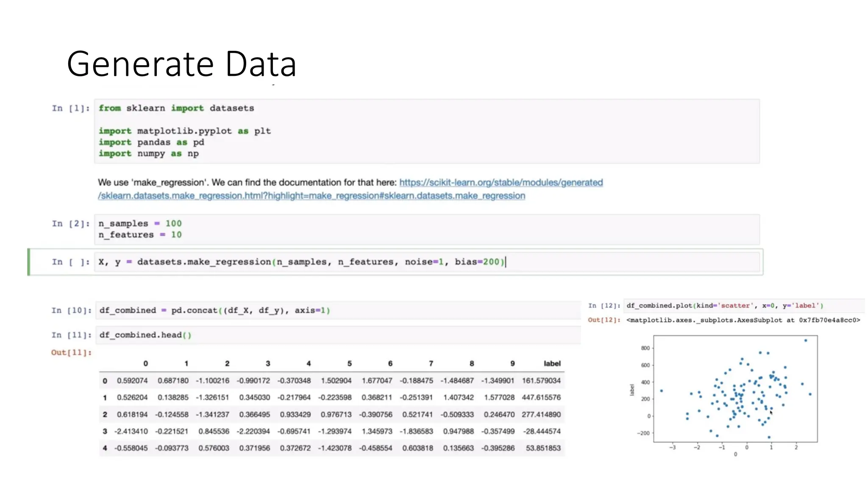Image resolution: width=868 pixels, height=488 pixels.
Task: Click label value 277.414890
Action: (x=541, y=414)
